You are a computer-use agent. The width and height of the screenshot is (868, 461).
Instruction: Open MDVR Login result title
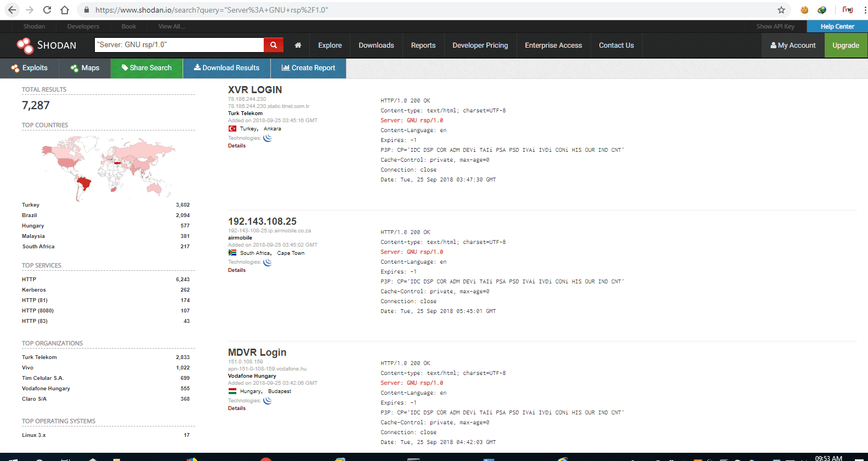coord(257,352)
